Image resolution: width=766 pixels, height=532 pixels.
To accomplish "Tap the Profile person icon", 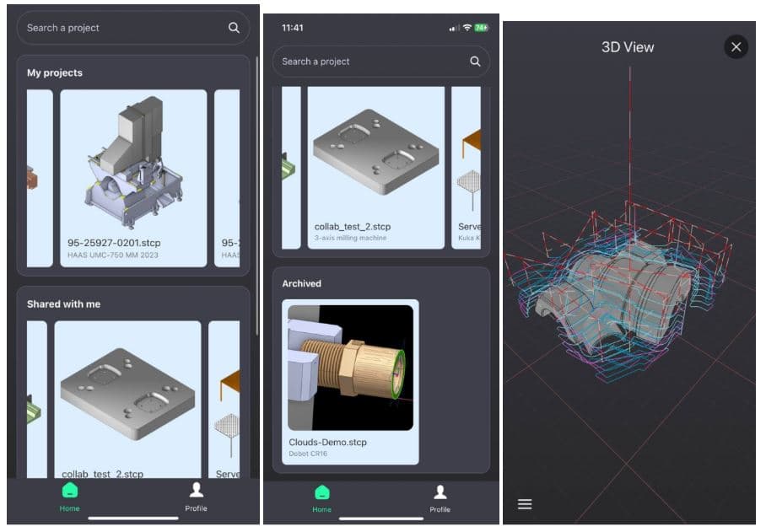I will [197, 490].
